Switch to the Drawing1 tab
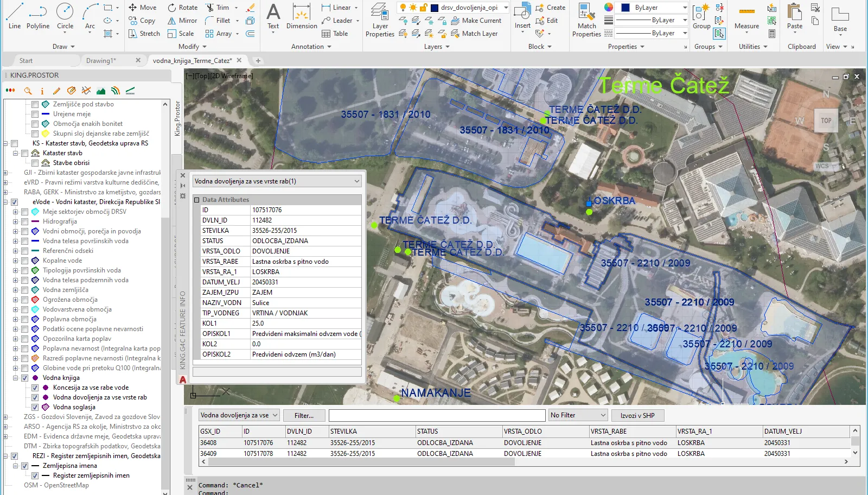 click(101, 60)
